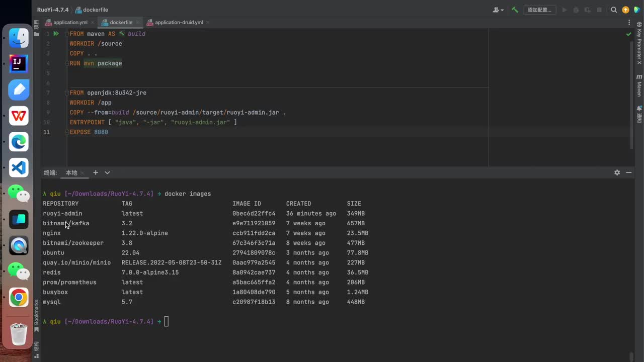Click the terminal vertical scrollbar thumb
This screenshot has width=644, height=362.
point(632,356)
